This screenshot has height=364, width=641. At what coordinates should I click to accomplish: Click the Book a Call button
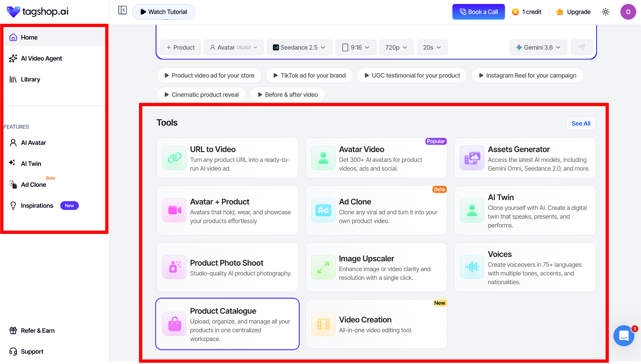tap(479, 12)
